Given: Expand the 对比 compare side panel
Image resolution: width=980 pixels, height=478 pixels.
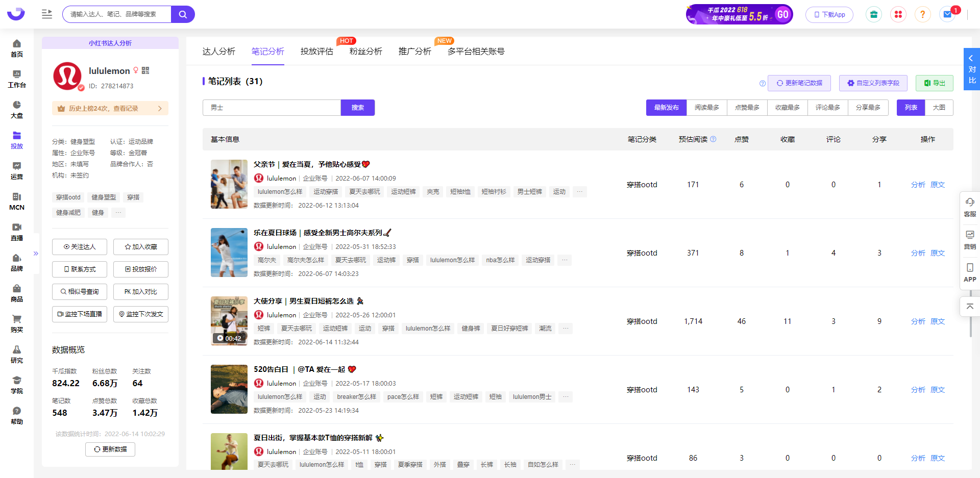Looking at the screenshot, I should point(971,69).
